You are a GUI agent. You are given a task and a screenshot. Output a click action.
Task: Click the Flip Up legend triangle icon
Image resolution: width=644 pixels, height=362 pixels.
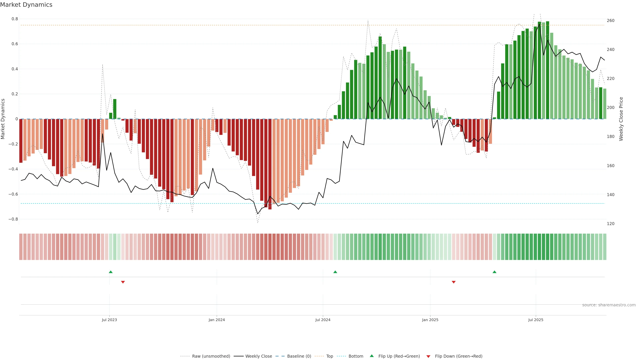(371, 356)
